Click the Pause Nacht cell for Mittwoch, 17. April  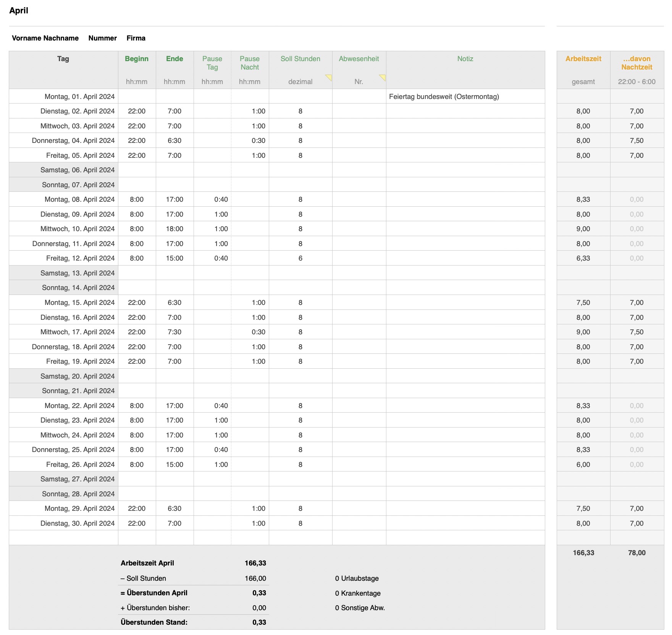250,332
